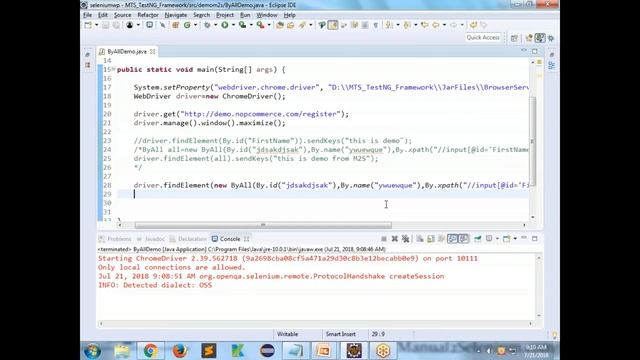Open the Refactor menu

point(148,15)
